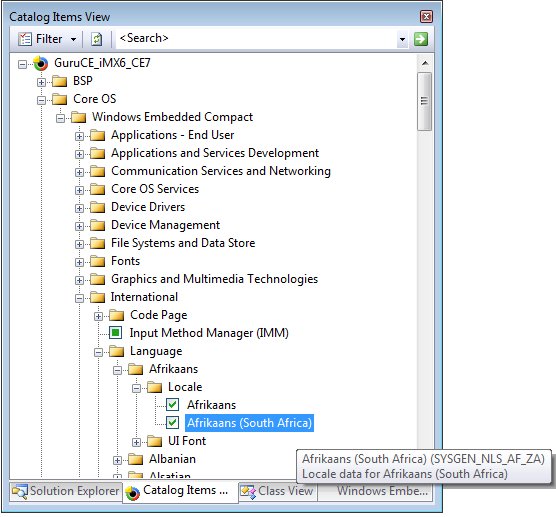Close the Catalog Items View panel

(x=426, y=17)
